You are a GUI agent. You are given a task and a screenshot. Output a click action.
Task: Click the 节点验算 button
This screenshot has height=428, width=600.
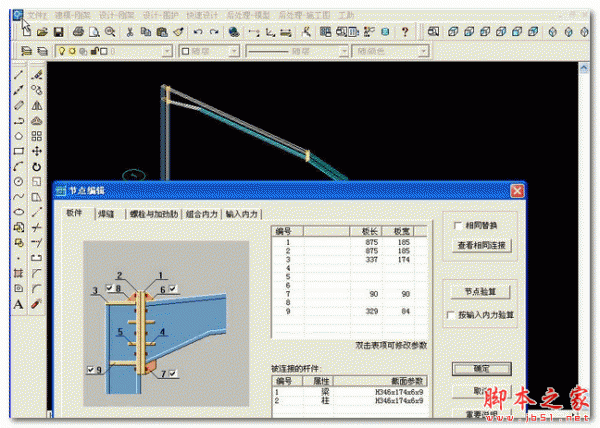pyautogui.click(x=481, y=292)
